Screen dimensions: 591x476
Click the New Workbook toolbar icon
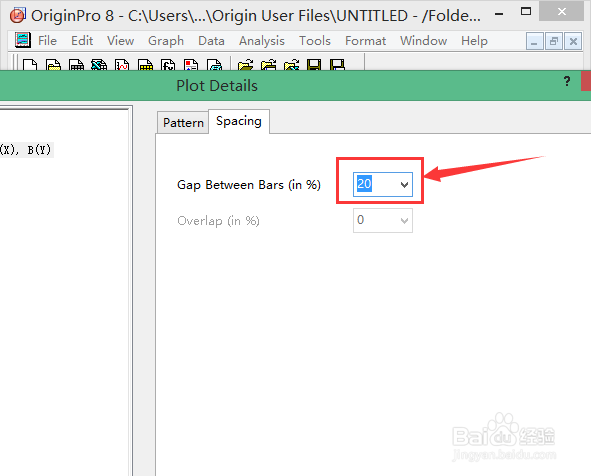click(x=76, y=65)
